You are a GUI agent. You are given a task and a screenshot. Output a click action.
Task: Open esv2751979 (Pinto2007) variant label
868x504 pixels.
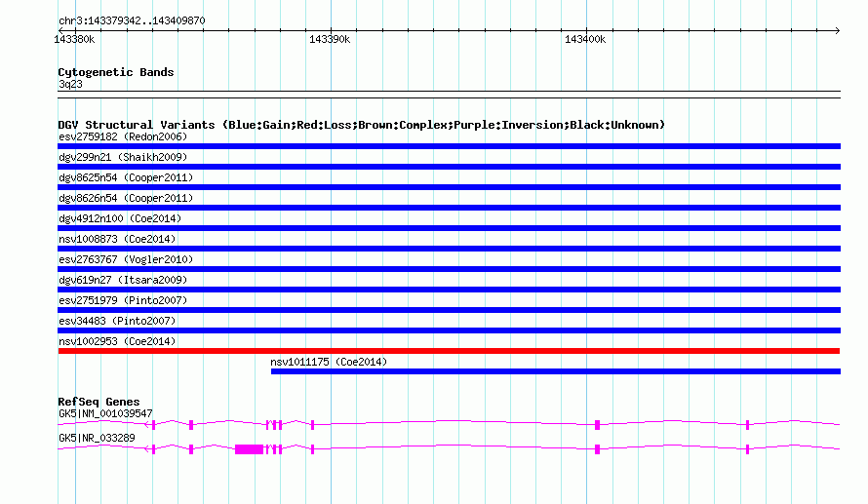coord(123,300)
